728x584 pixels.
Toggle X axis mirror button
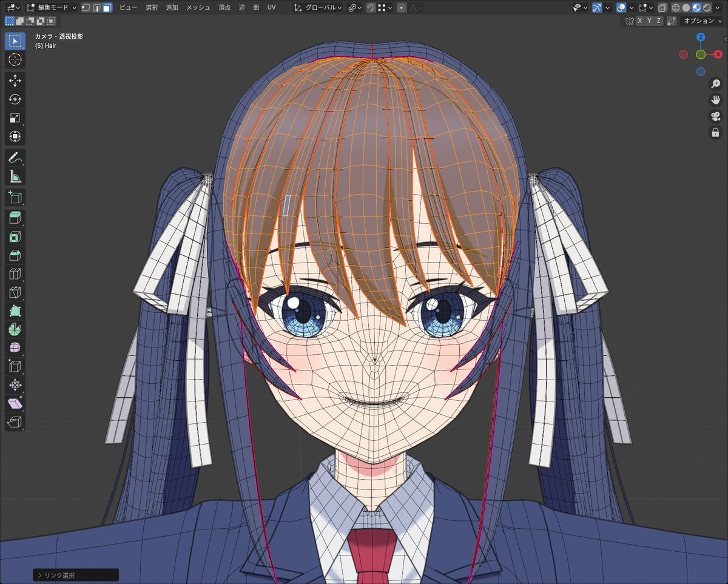640,21
